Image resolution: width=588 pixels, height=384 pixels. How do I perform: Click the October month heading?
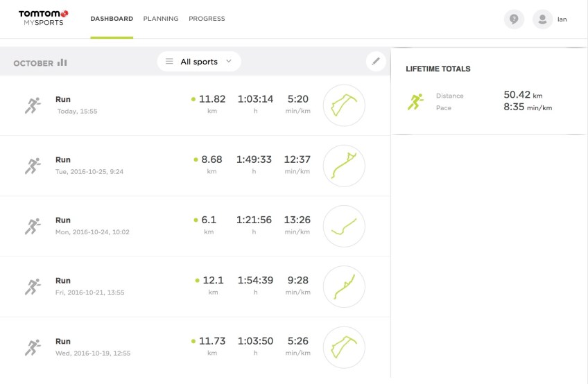[x=33, y=63]
